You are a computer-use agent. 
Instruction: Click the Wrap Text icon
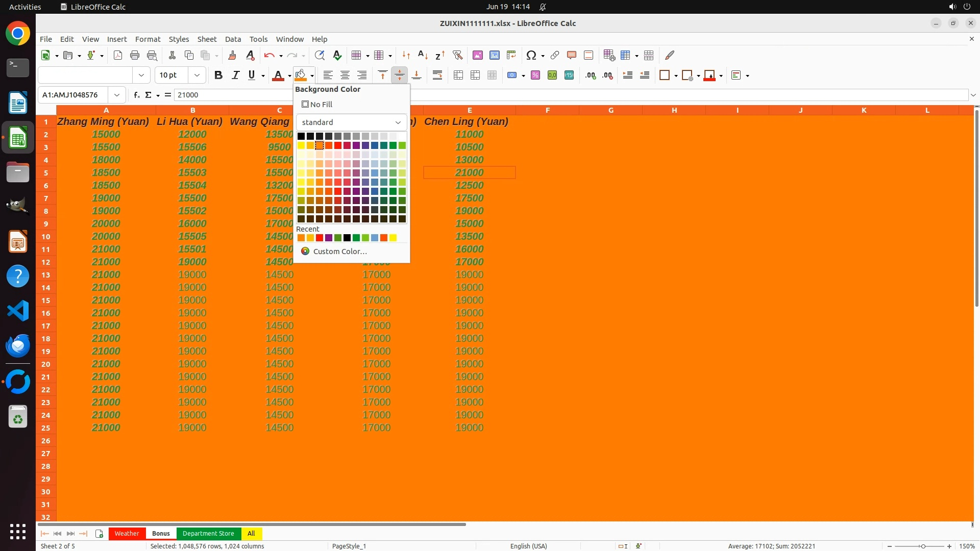(x=437, y=76)
